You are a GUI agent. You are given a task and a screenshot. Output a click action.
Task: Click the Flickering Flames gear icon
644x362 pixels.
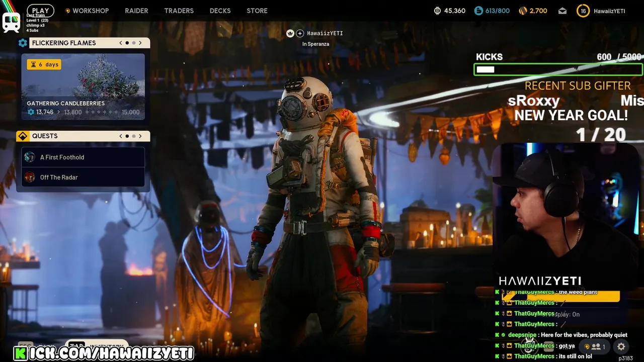[23, 43]
